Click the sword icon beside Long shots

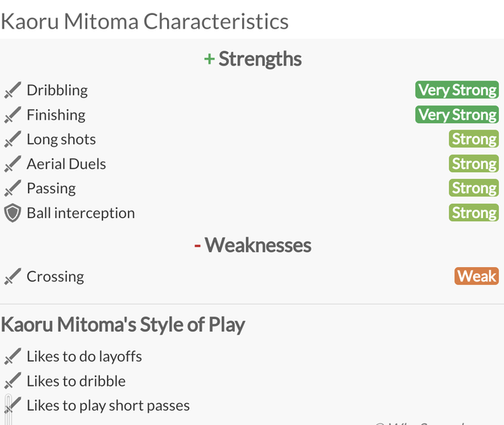tap(12, 139)
